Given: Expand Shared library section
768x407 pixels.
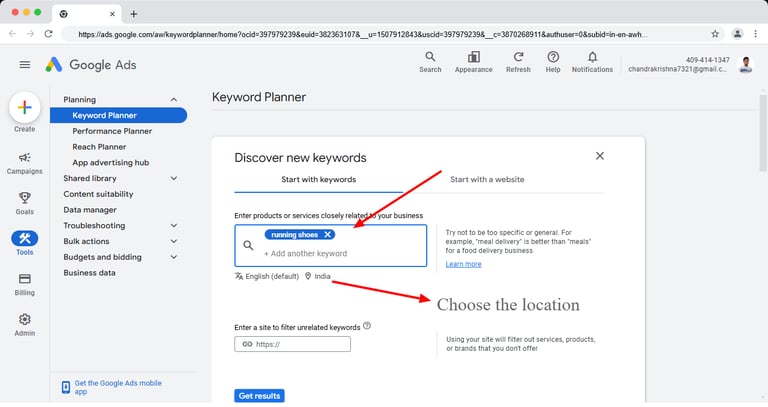Looking at the screenshot, I should (174, 178).
